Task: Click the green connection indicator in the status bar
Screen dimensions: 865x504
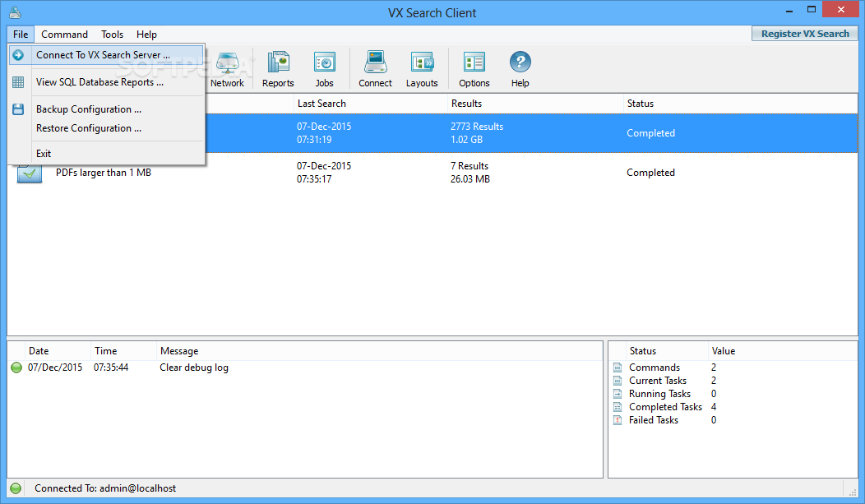Action: [x=16, y=488]
